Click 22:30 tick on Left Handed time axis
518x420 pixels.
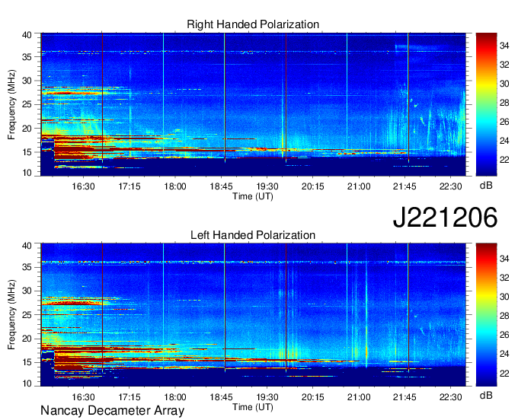[x=451, y=397]
